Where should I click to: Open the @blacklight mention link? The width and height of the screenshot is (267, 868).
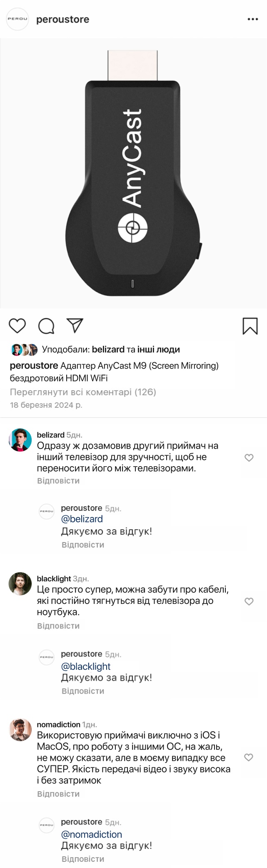point(86,666)
